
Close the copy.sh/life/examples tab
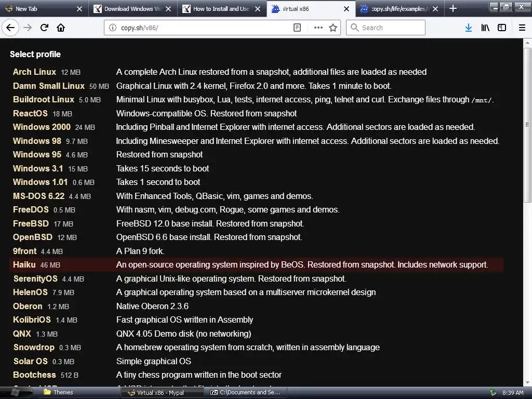[x=435, y=9]
